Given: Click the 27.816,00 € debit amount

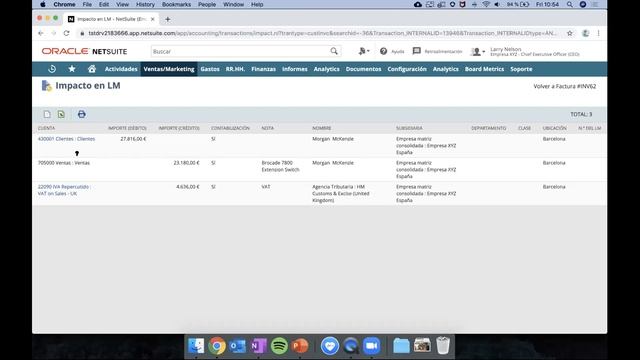Looking at the screenshot, I should 133,139.
